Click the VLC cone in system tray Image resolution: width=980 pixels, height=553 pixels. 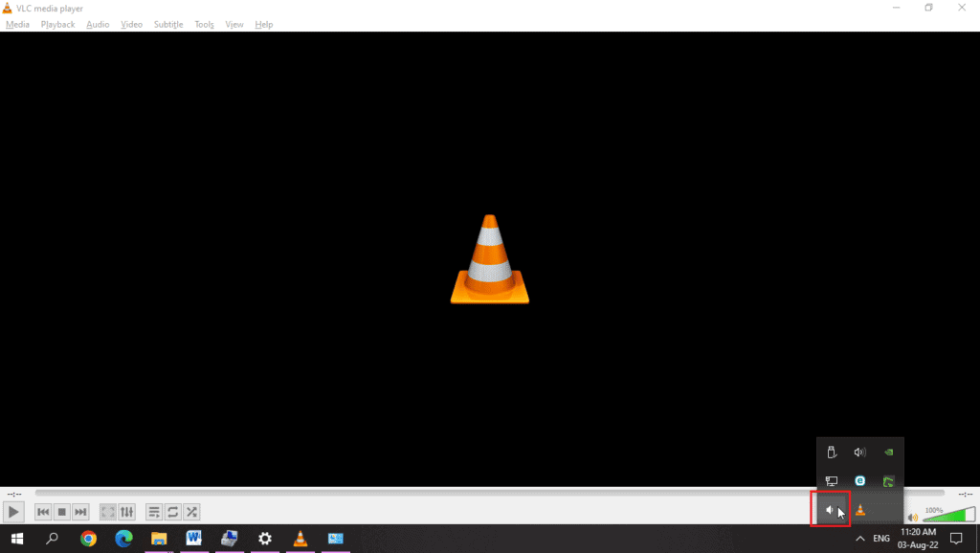click(859, 510)
